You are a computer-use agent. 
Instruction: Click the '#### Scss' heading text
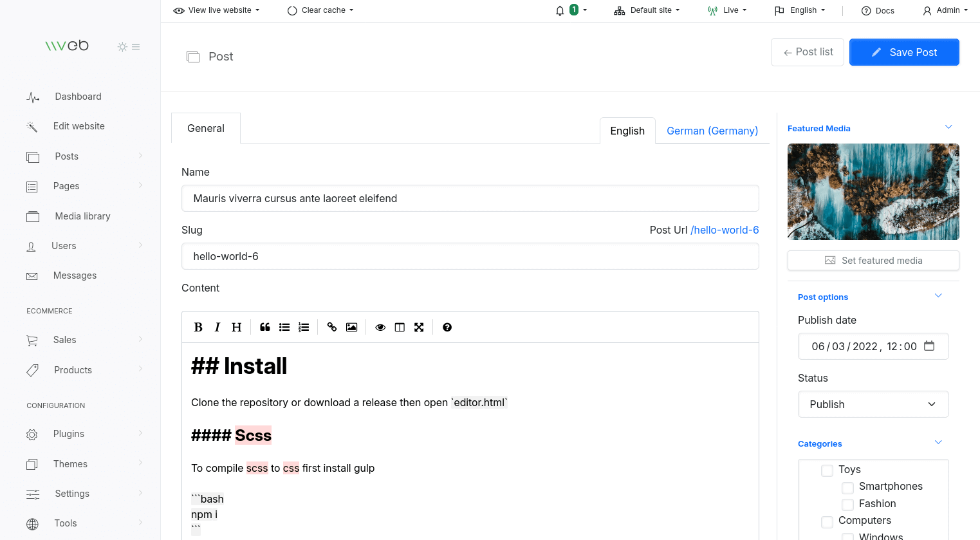232,436
